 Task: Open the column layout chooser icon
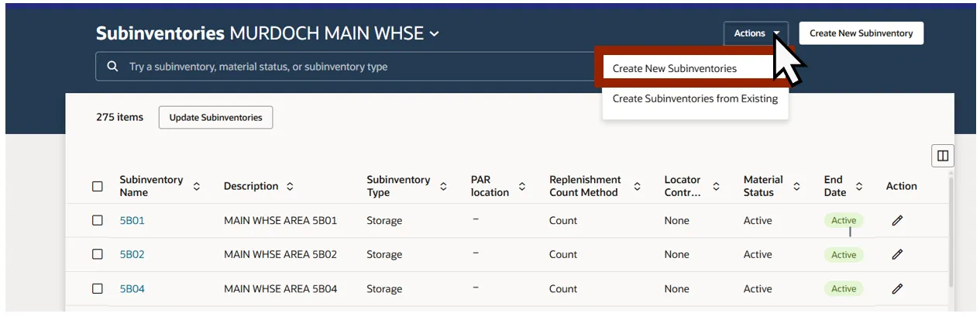(942, 156)
